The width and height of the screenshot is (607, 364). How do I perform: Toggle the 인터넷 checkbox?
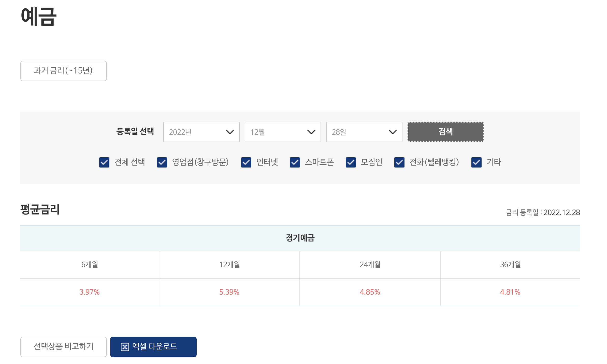point(246,162)
